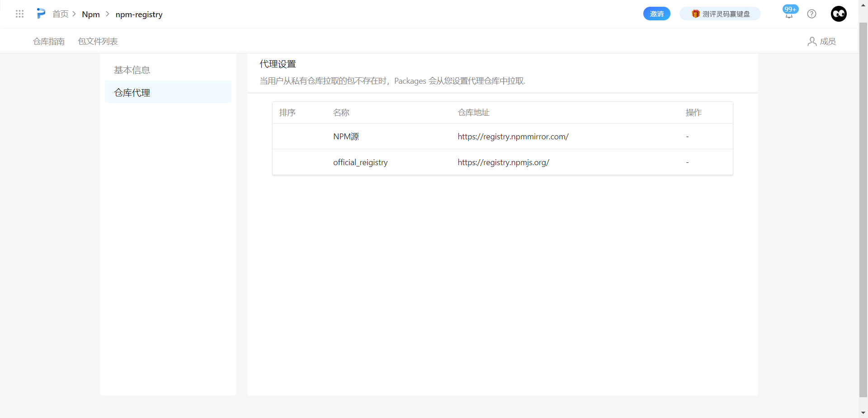This screenshot has width=868, height=418.
Task: Click the 代理设置 heading
Action: (278, 64)
